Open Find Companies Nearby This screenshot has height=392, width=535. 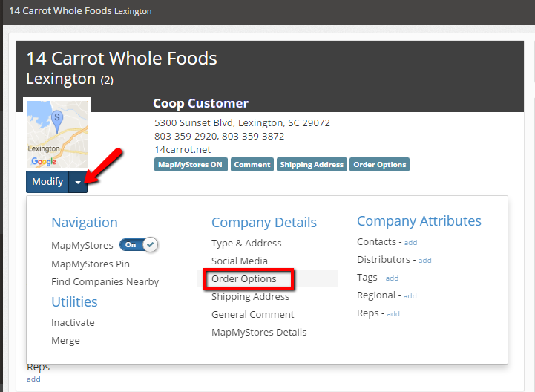click(105, 282)
